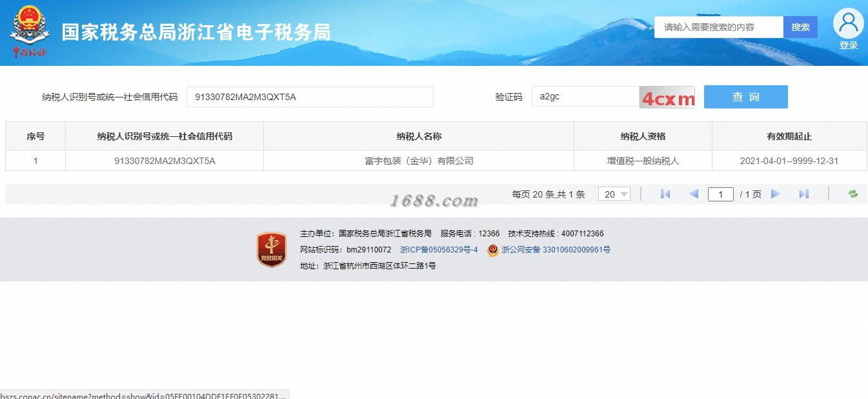Image resolution: width=868 pixels, height=399 pixels.
Task: Click the 党政机关 badge icon
Action: tap(272, 250)
